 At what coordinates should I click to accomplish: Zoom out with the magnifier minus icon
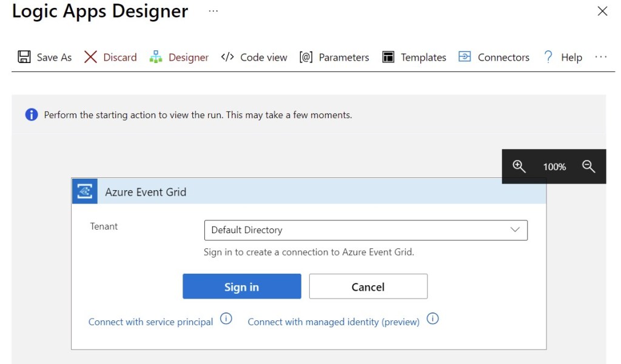pos(588,167)
